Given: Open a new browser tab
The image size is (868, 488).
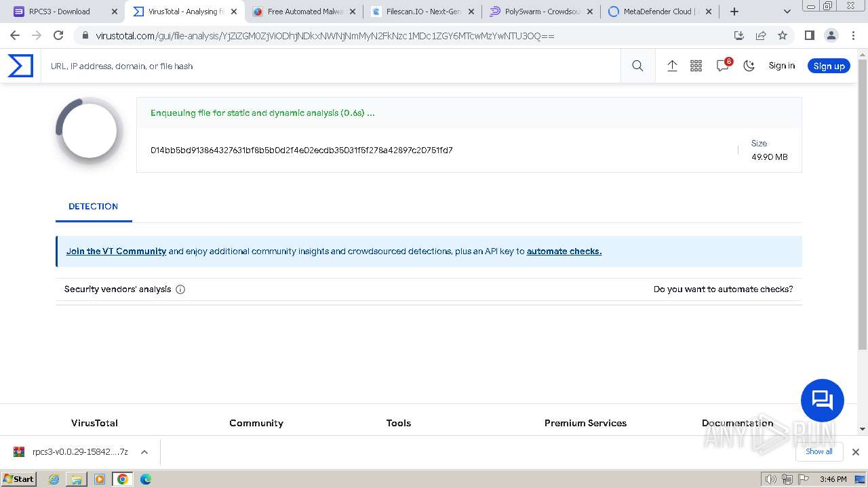Looking at the screenshot, I should (734, 12).
